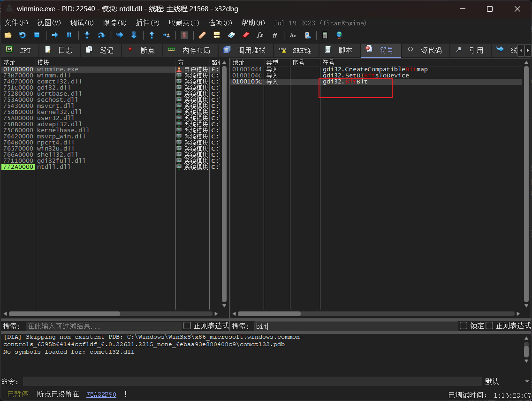Image resolution: width=532 pixels, height=401 pixels.
Task: Enable 正则表达式 for symbol search
Action: pyautogui.click(x=489, y=325)
